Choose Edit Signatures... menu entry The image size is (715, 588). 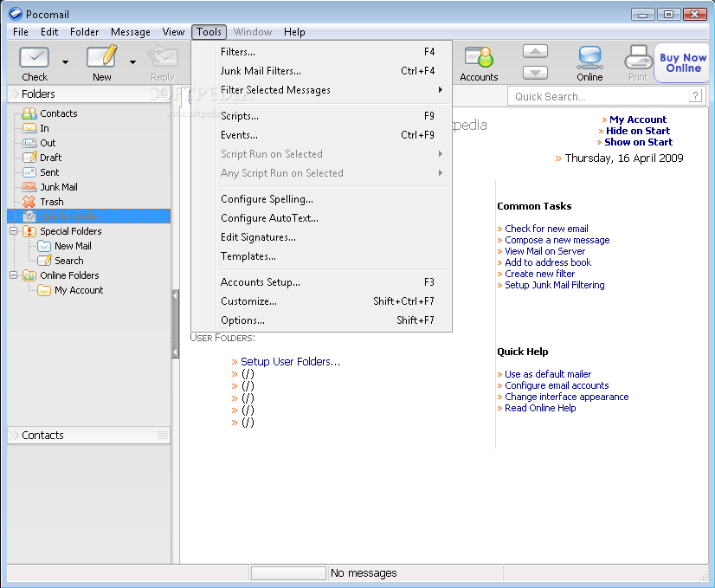pyautogui.click(x=333, y=237)
